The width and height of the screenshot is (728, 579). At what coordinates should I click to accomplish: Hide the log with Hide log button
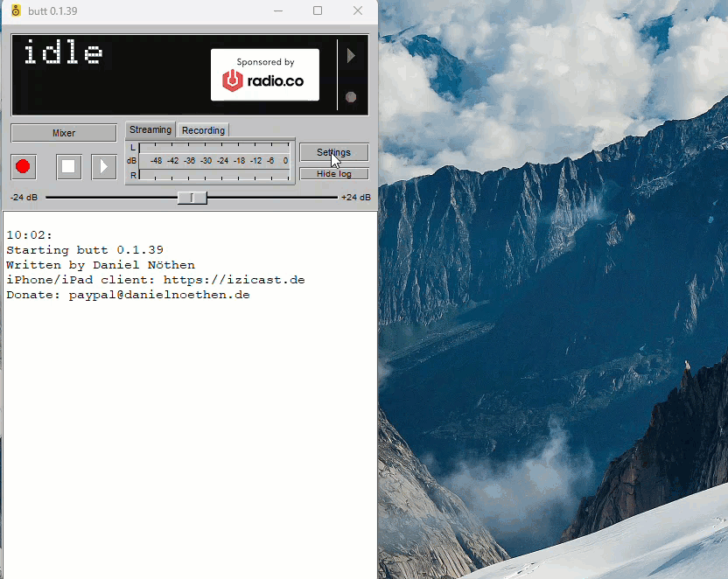[334, 174]
